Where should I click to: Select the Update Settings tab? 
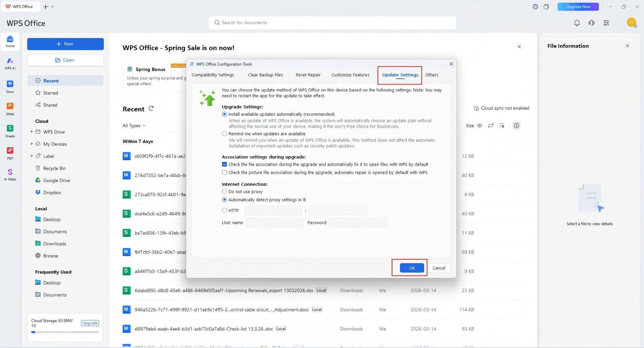400,75
